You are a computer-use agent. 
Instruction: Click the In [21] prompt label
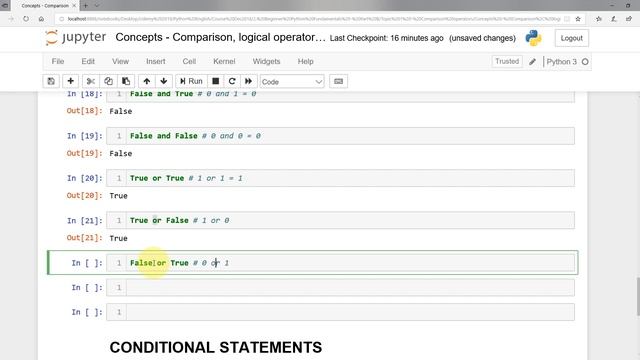point(84,221)
